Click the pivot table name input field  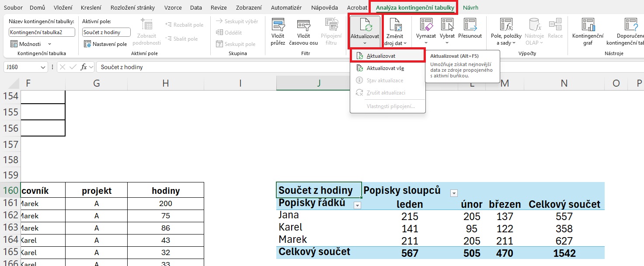[x=42, y=32]
